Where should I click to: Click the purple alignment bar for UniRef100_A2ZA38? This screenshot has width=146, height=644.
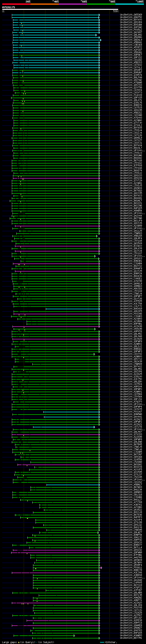pos(56,326)
